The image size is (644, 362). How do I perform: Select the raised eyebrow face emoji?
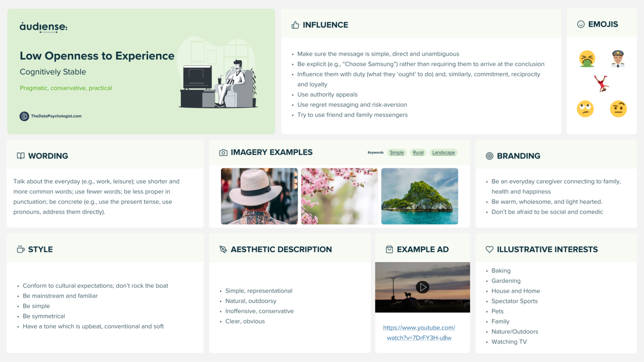(618, 109)
